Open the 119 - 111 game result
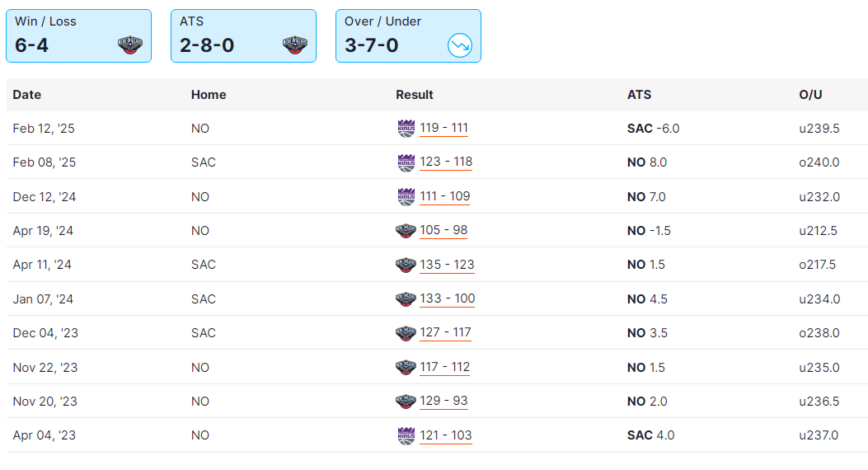 tap(443, 129)
